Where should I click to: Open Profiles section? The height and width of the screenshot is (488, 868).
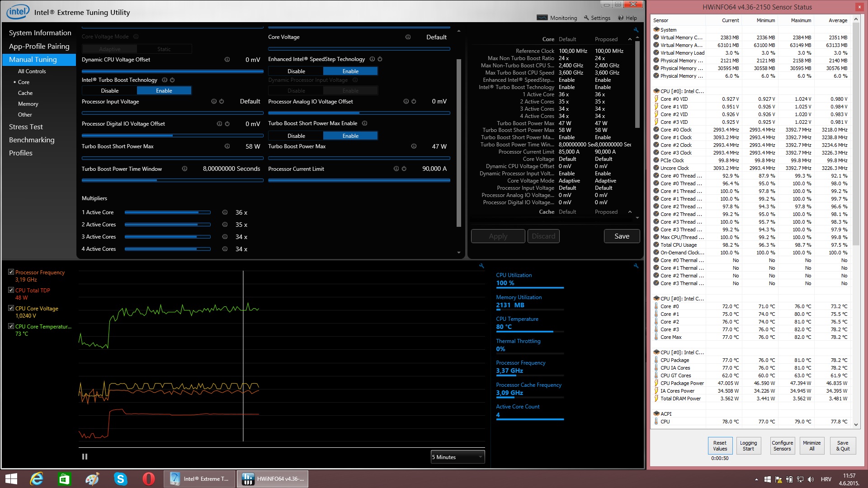coord(21,153)
